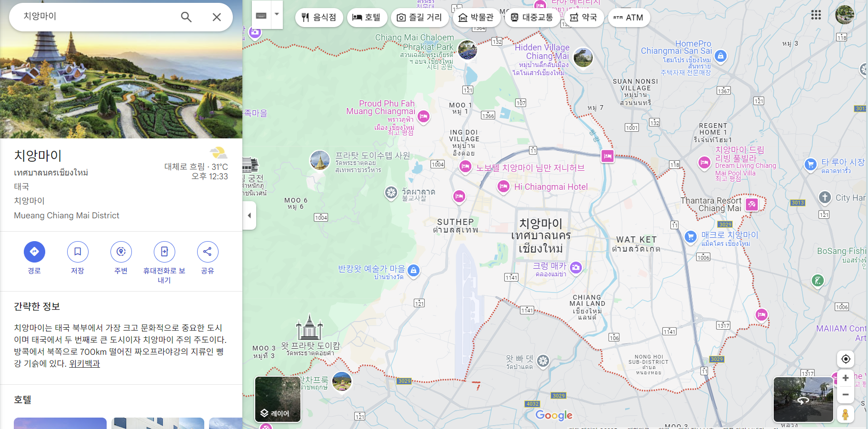The height and width of the screenshot is (429, 868).
Task: Click the 경로 directions icon
Action: [34, 252]
